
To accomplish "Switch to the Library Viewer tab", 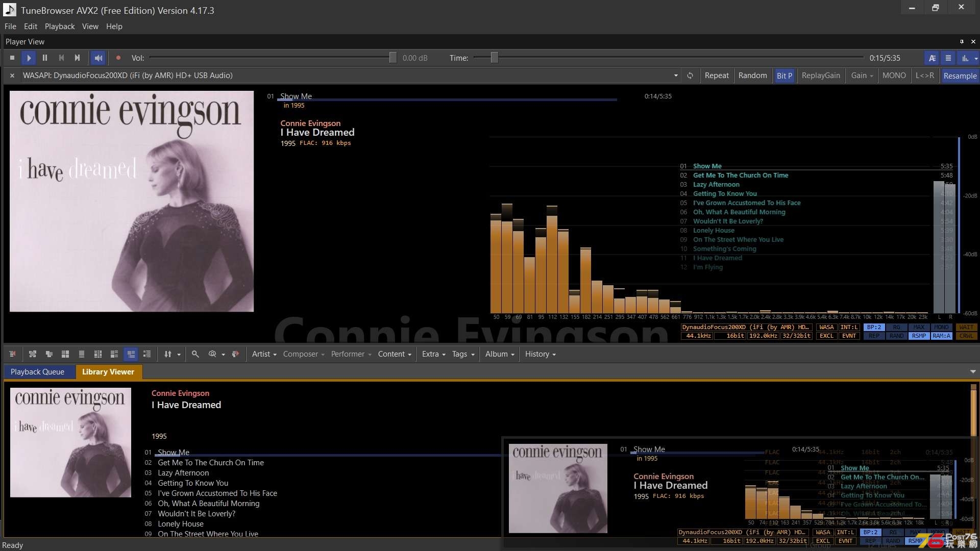I will (x=108, y=372).
